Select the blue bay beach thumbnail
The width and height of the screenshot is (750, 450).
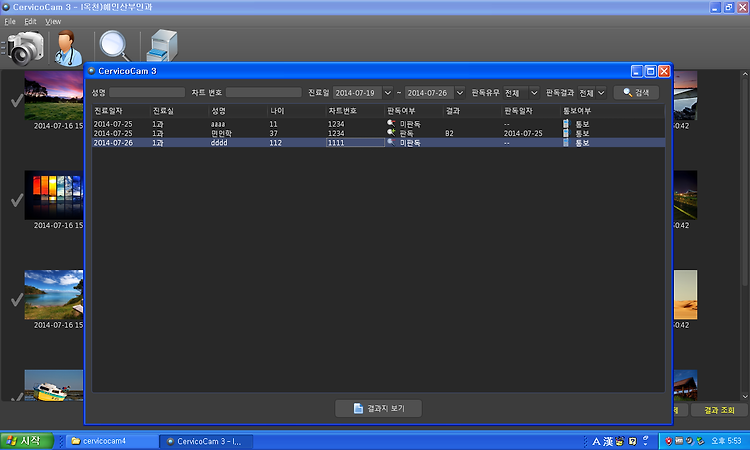[54, 295]
